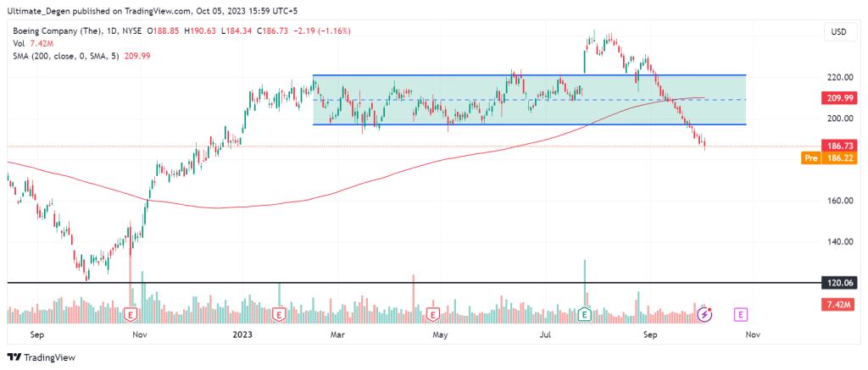
Task: Click the orange Pre 186.22 pre-market label
Action: (827, 158)
